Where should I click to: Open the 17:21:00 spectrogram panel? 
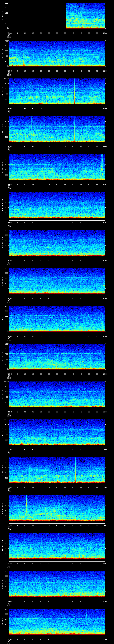57,470
